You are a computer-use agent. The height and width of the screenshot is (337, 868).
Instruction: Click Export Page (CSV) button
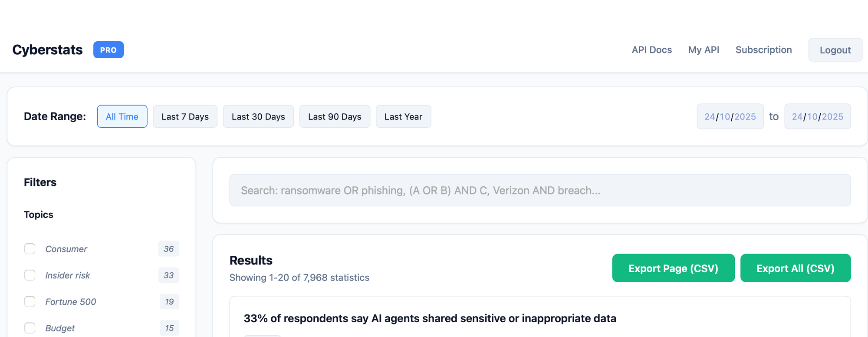(x=673, y=268)
